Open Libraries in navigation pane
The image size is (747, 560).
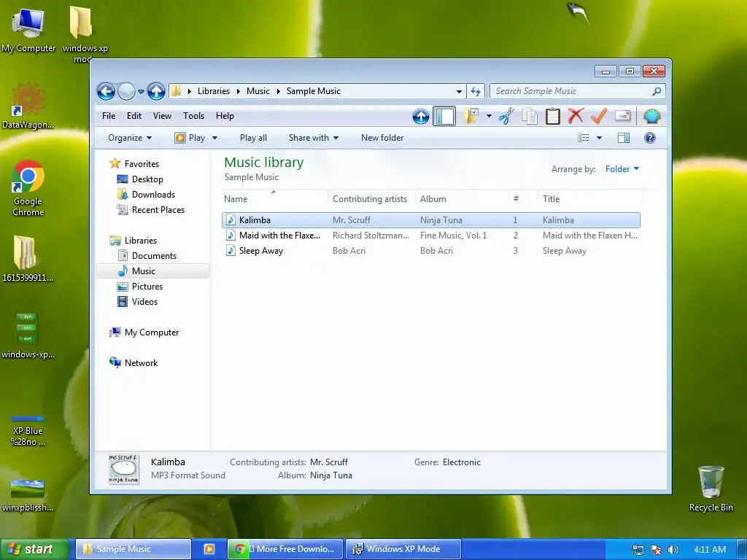click(133, 241)
